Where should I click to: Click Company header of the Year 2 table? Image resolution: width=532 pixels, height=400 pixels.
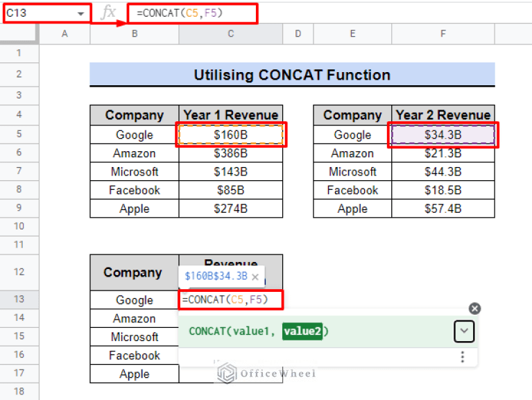coord(352,115)
